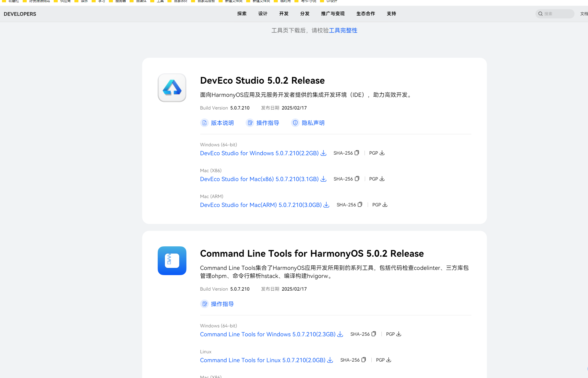Screen dimensions: 588x378
Task: Open the 开发 navigation menu
Action: point(284,14)
